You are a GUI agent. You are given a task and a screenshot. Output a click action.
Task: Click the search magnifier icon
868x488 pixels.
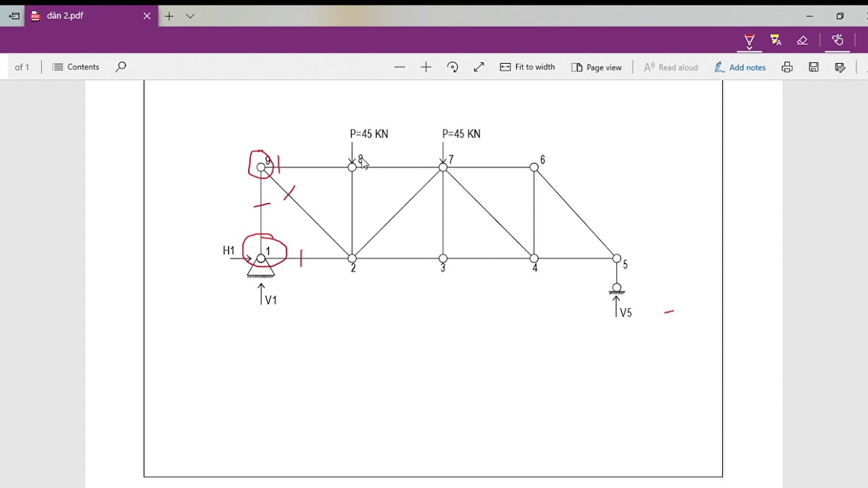121,67
